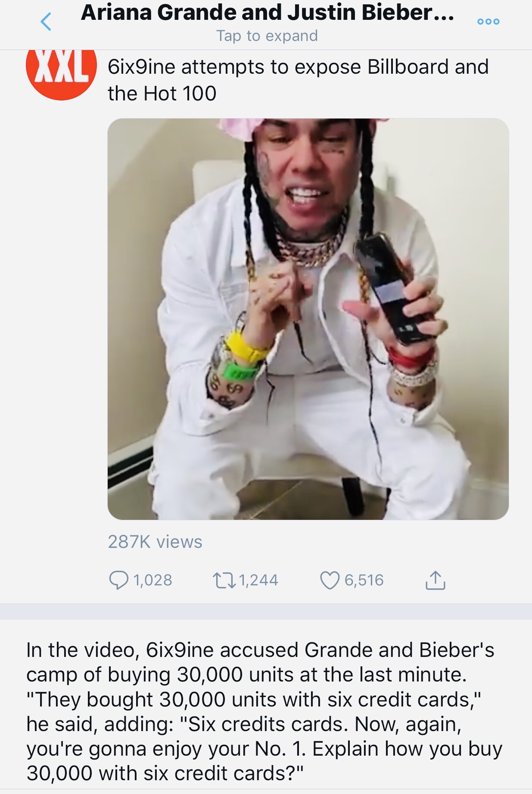Open tweet via '6ix9ine attempts to expose' line
Screen dimensions: 532x794
tap(298, 67)
